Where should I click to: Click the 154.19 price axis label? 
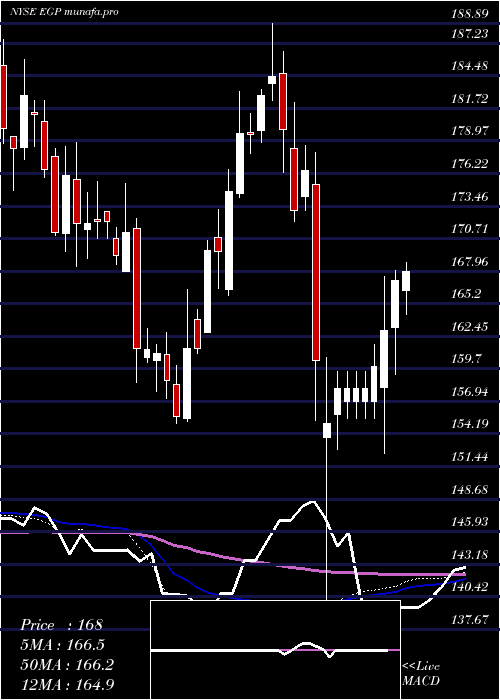(x=469, y=424)
